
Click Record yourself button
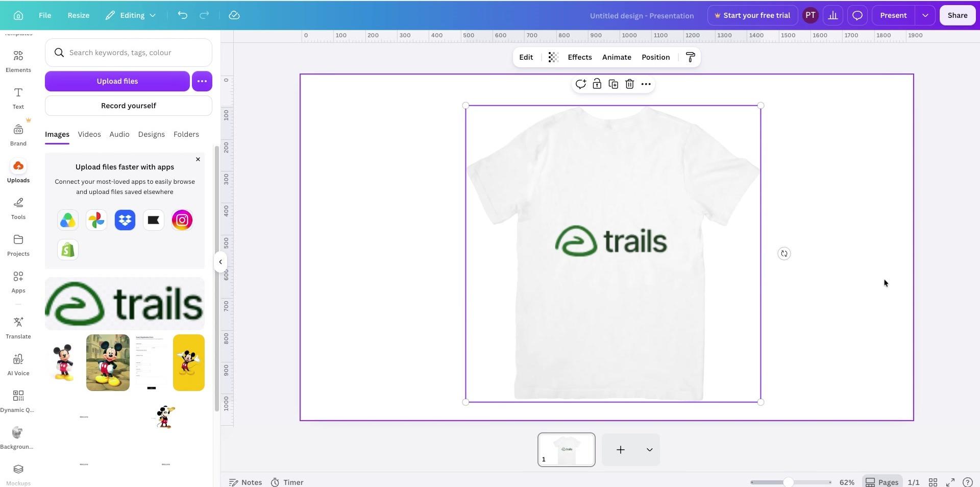tap(129, 106)
